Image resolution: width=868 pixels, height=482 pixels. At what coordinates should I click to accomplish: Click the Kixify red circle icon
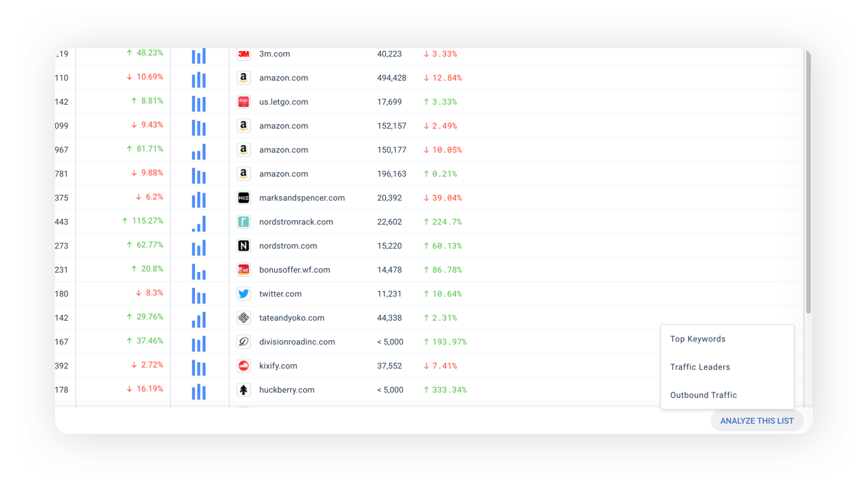243,366
